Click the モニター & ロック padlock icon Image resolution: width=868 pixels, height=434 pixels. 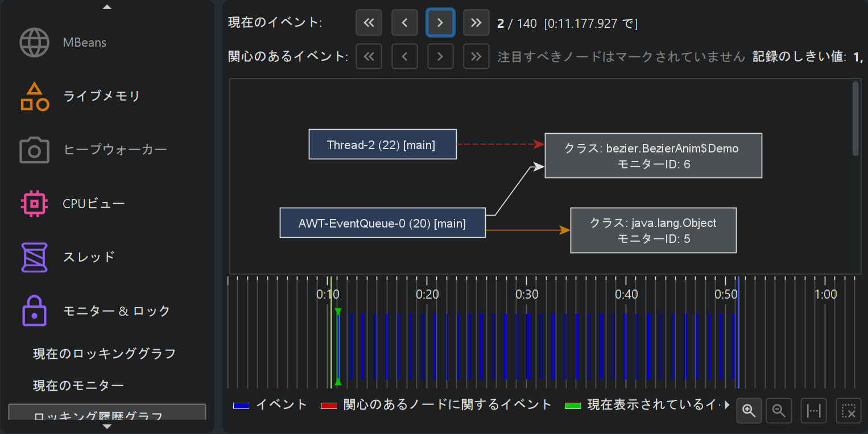[35, 311]
